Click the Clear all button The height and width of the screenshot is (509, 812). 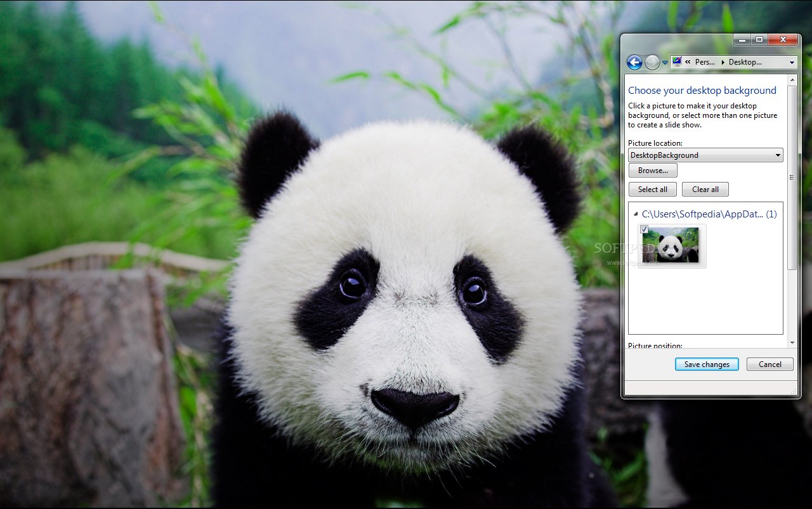pyautogui.click(x=705, y=190)
